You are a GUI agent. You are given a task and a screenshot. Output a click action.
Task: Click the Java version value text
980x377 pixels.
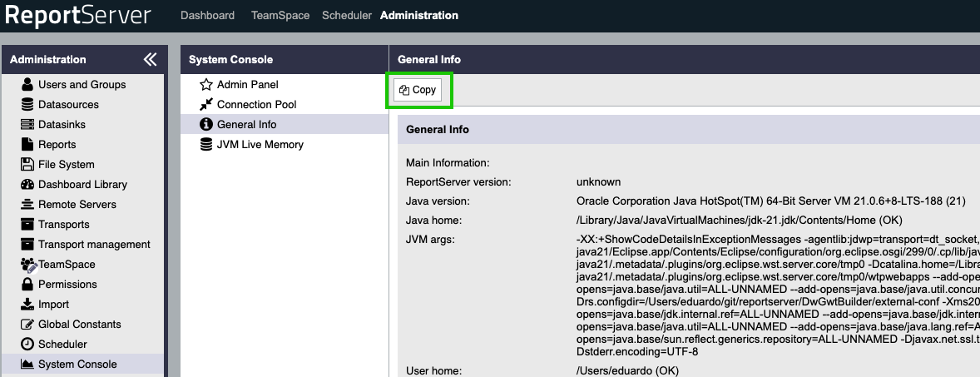point(770,201)
